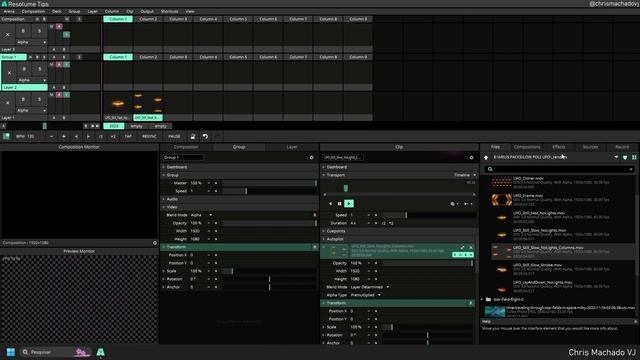Increase BPM with the plus button
Image resolution: width=640 pixels, height=360 pixels.
(64, 136)
